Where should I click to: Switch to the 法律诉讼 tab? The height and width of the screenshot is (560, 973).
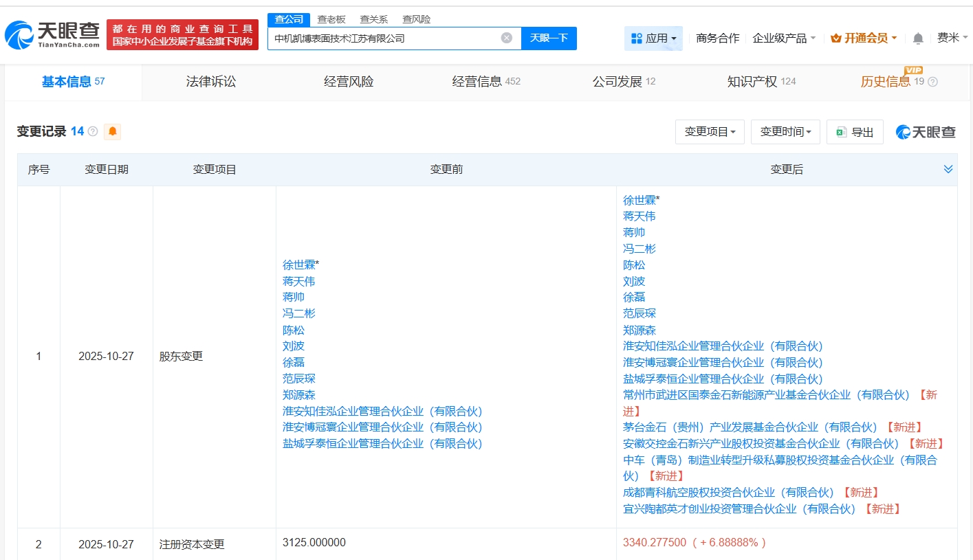(x=210, y=81)
